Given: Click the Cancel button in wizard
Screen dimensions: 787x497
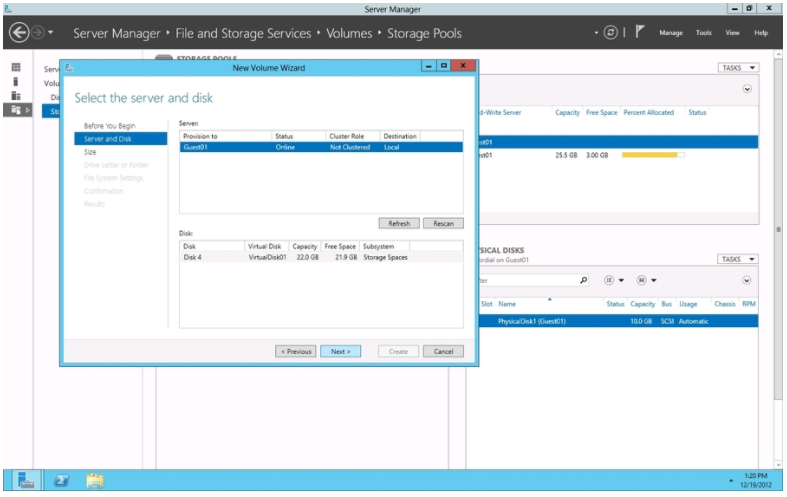Looking at the screenshot, I should [x=443, y=351].
